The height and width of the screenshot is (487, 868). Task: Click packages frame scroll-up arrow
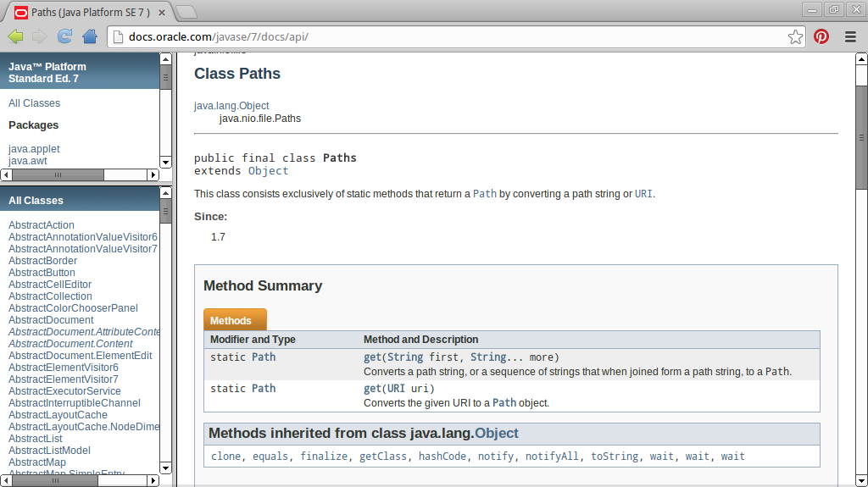pos(165,59)
